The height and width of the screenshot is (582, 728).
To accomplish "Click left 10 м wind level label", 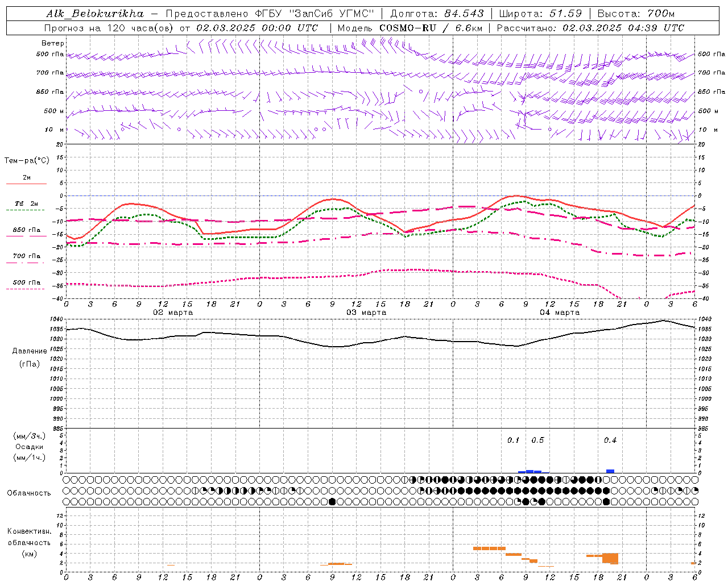I will point(55,130).
